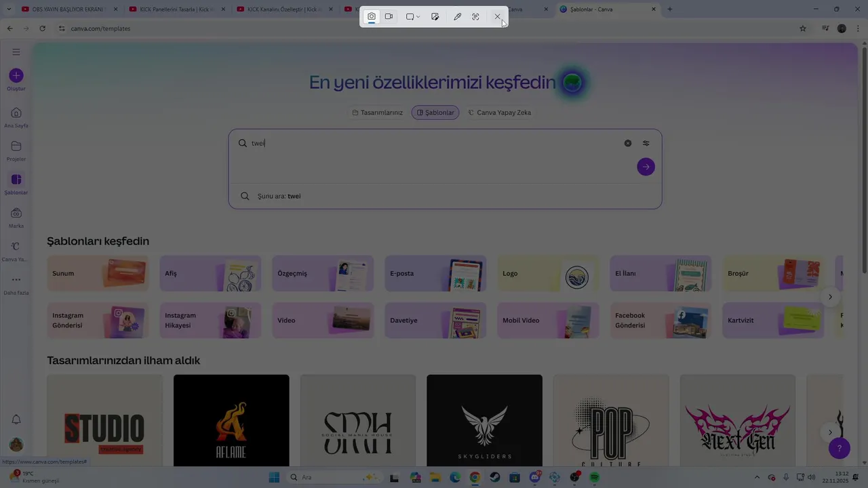868x488 pixels.
Task: Select the Şablonlar pill tab
Action: (x=435, y=113)
